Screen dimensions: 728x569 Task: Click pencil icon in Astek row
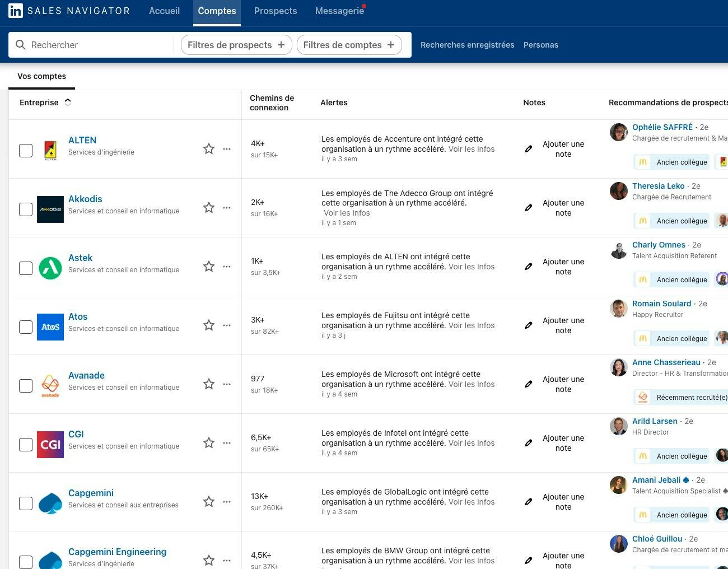[x=528, y=267]
